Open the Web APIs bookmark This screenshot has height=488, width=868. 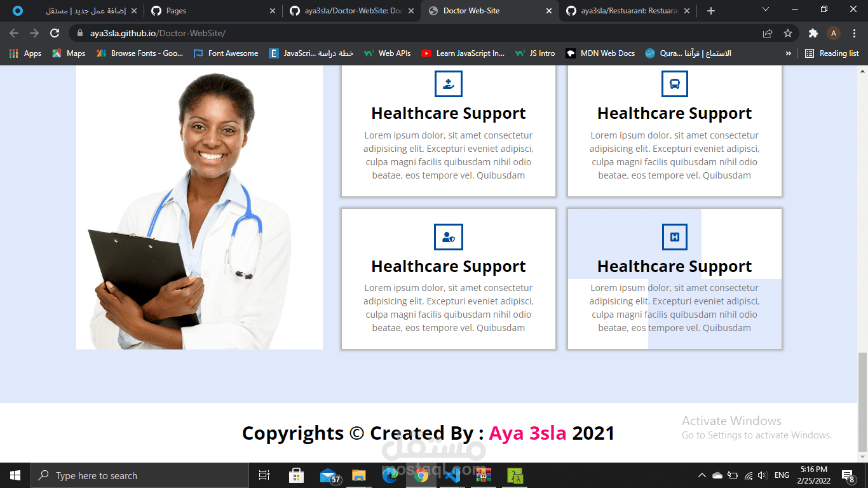point(387,53)
